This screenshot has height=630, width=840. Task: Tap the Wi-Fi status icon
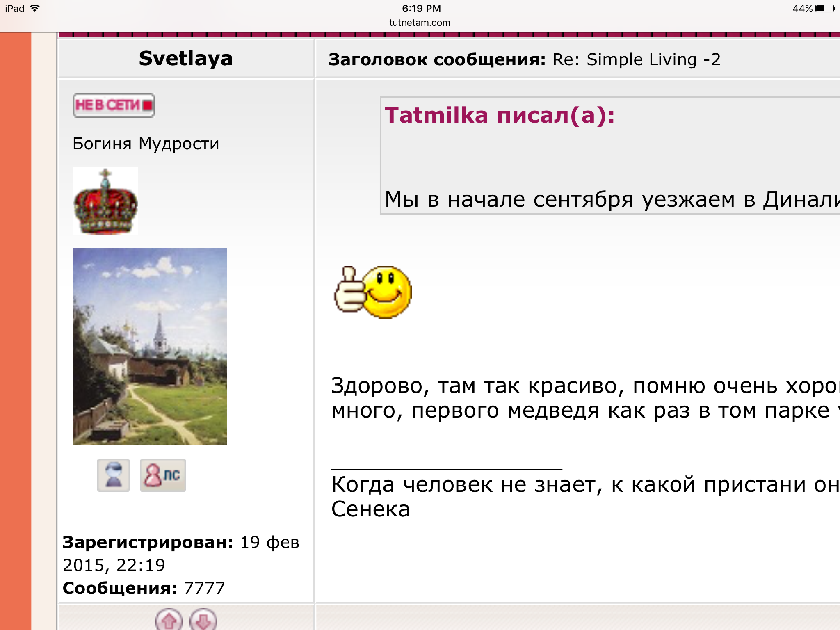point(35,8)
